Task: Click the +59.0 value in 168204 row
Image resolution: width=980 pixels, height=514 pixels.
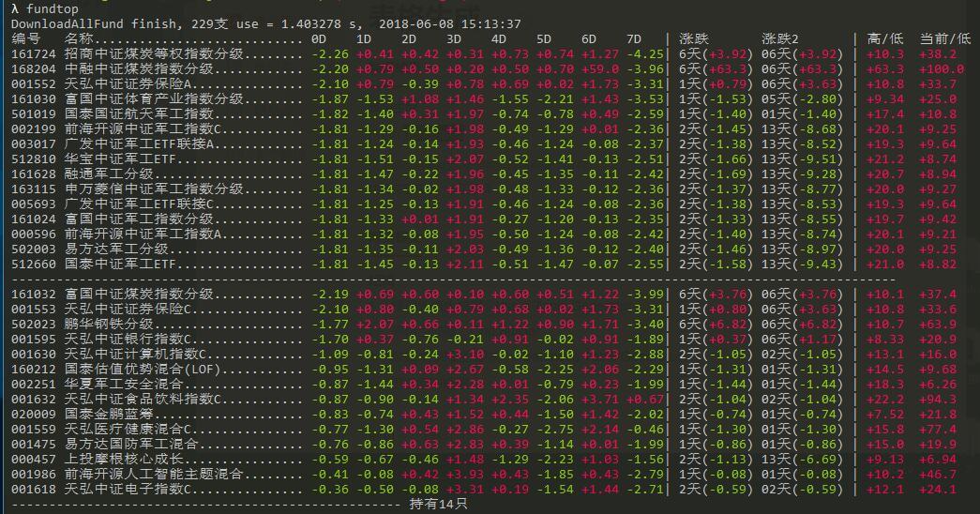Action: click(x=600, y=69)
